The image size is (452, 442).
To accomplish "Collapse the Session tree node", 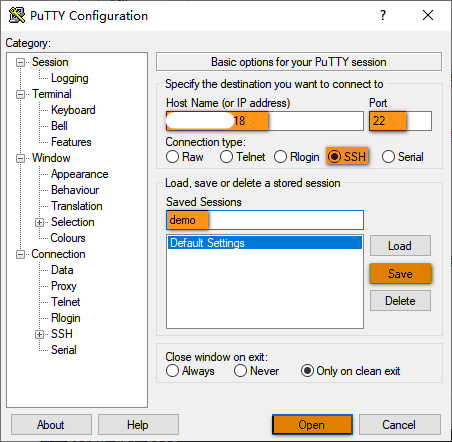I will coord(20,62).
